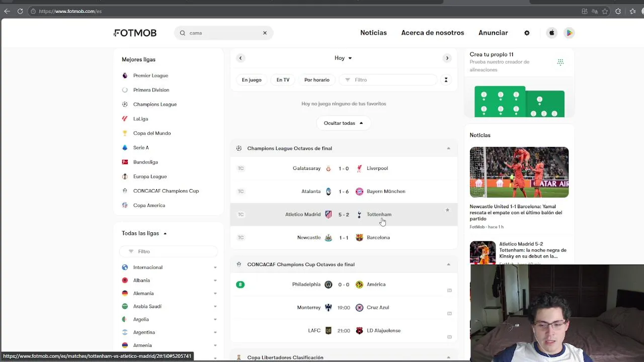Open the Anunciar menu item
644x362 pixels.
(493, 33)
